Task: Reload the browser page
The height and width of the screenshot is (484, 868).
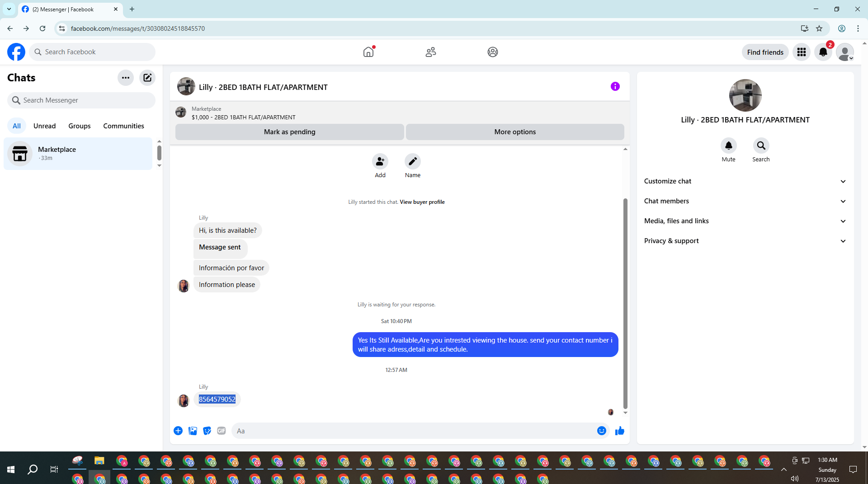Action: pos(42,28)
